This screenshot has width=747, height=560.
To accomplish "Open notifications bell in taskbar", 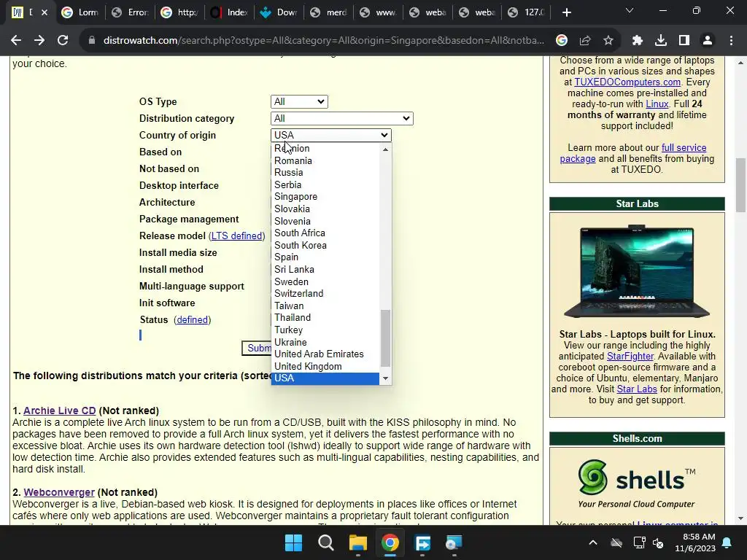I will (727, 542).
